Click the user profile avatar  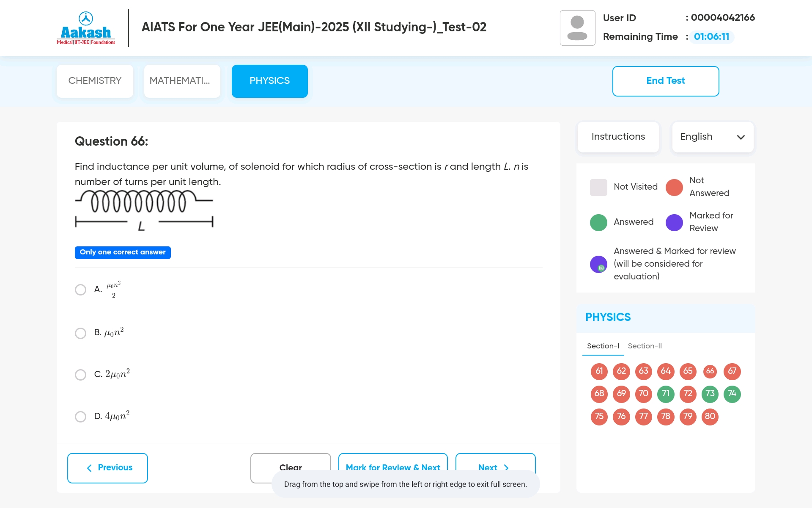point(577,28)
